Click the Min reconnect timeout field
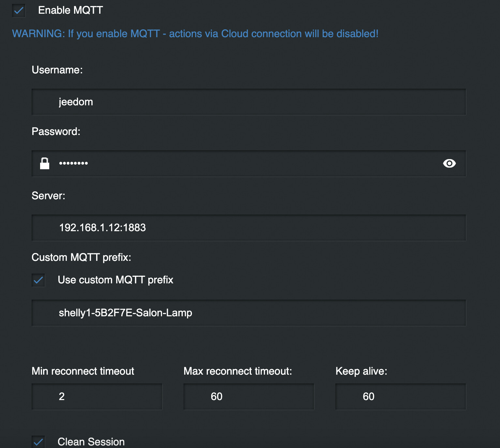The image size is (500, 448). [97, 396]
